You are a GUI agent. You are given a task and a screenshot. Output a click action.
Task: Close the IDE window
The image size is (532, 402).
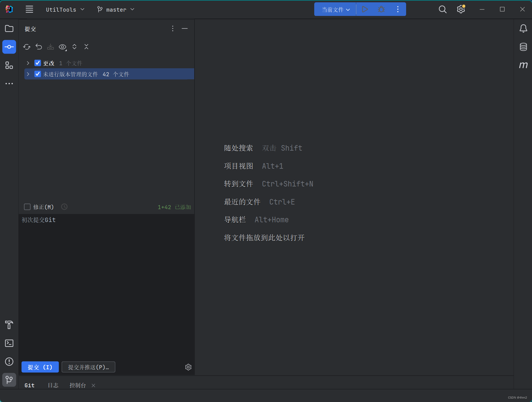pyautogui.click(x=523, y=9)
